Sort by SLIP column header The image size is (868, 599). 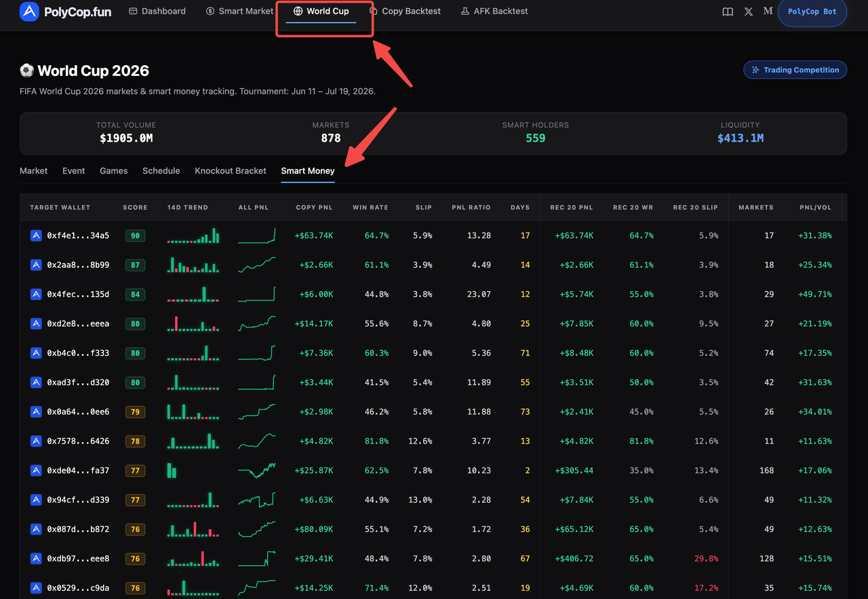point(424,208)
